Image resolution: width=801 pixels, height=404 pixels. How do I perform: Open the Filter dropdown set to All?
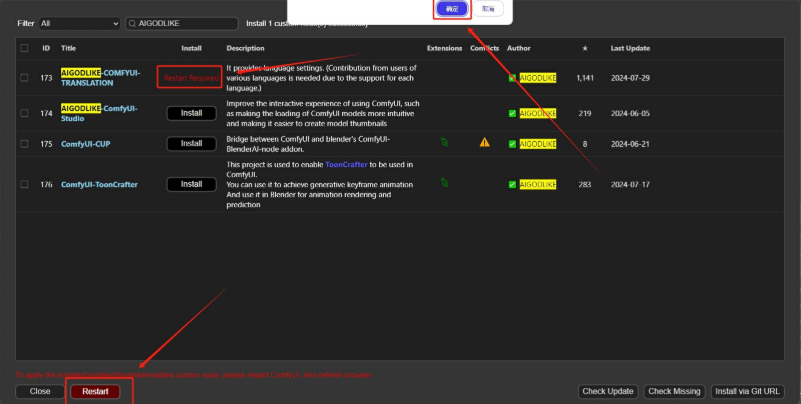(78, 23)
